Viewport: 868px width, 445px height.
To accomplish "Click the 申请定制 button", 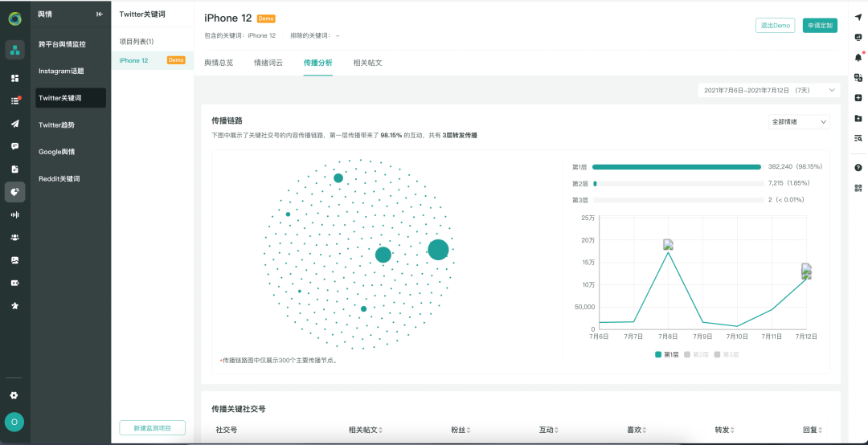I will pyautogui.click(x=820, y=26).
